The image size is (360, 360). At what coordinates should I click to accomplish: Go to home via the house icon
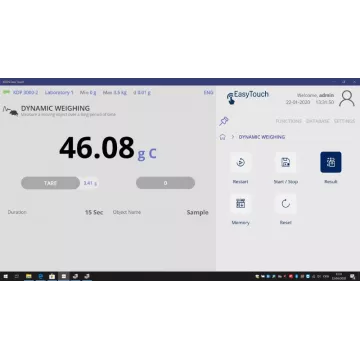[222, 137]
